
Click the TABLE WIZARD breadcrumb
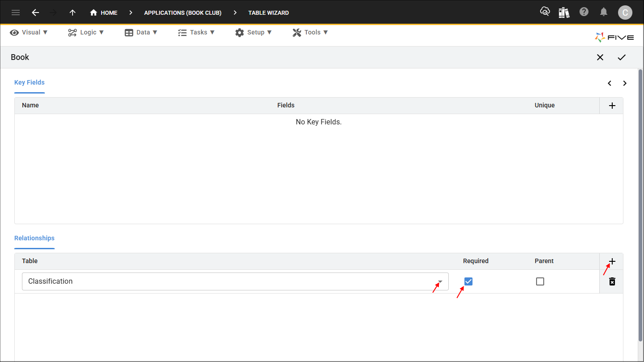[269, 13]
